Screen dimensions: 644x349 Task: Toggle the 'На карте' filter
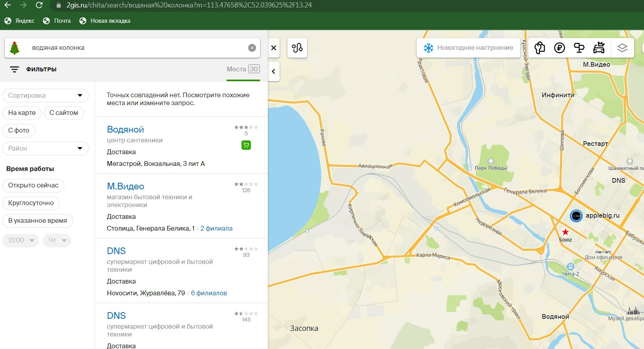point(22,113)
